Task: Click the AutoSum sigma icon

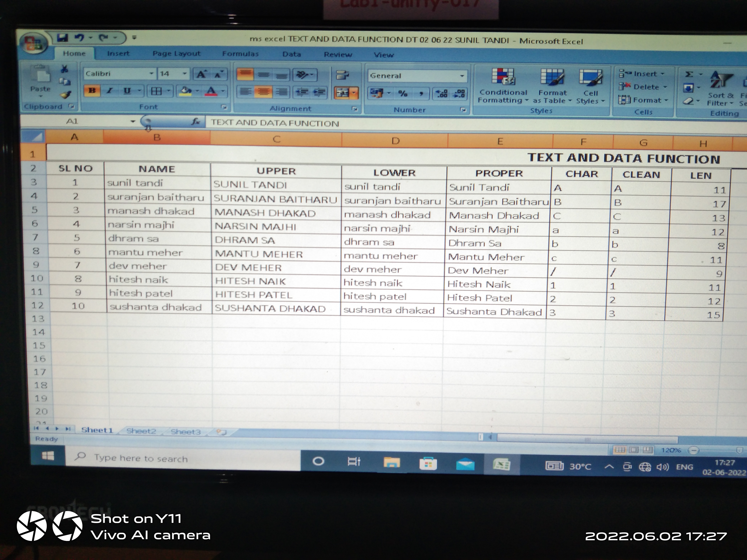Action: pyautogui.click(x=689, y=74)
